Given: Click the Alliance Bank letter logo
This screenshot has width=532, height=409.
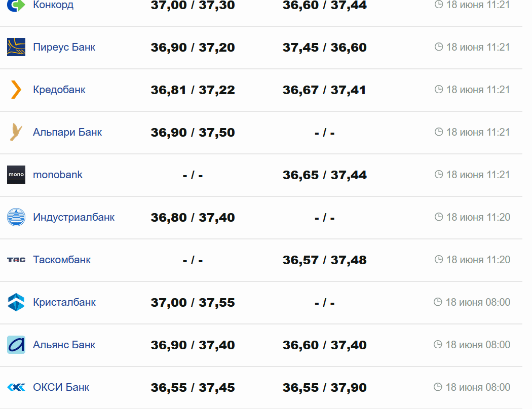Looking at the screenshot, I should tap(16, 345).
